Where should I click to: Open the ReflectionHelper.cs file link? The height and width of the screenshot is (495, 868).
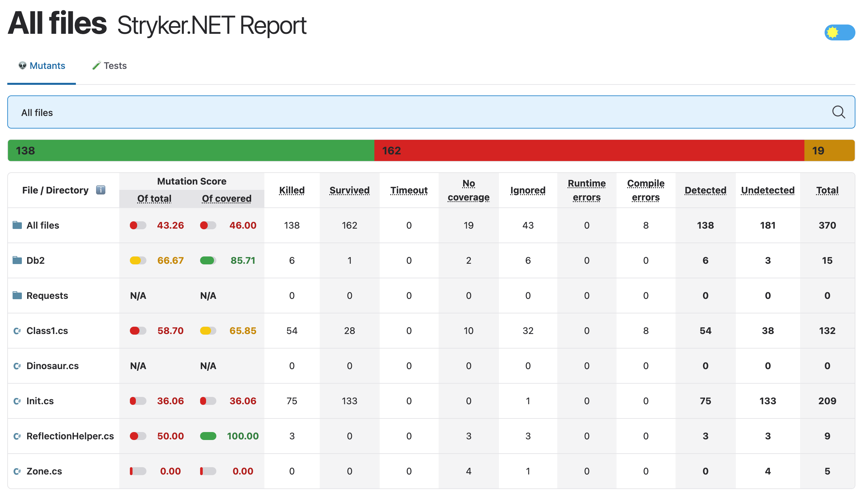[70, 436]
